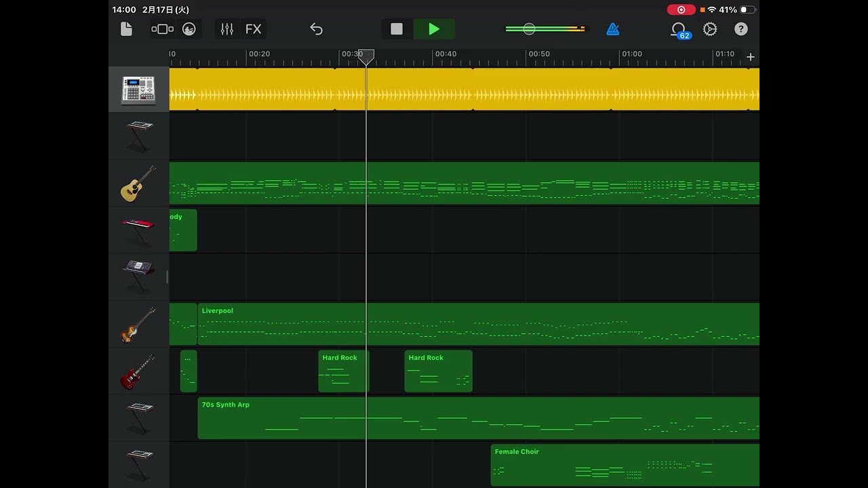Select the Liverpool bass region
This screenshot has height=488, width=868.
[x=478, y=324]
